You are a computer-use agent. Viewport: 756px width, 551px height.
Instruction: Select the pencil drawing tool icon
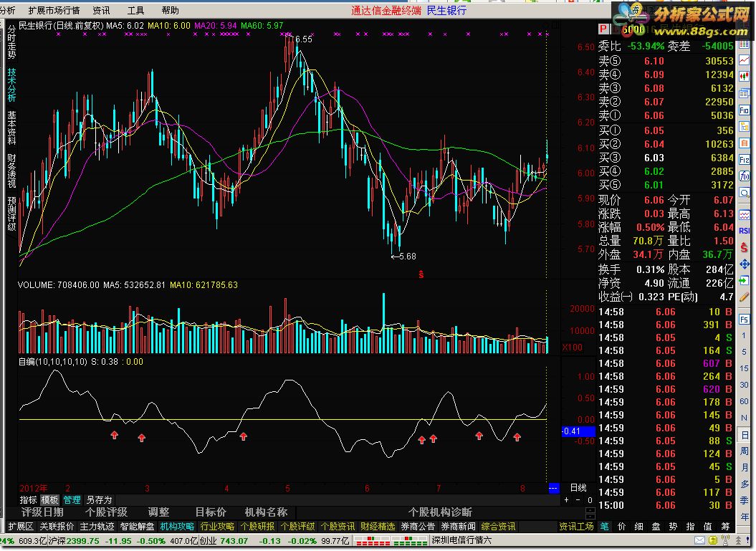745,297
